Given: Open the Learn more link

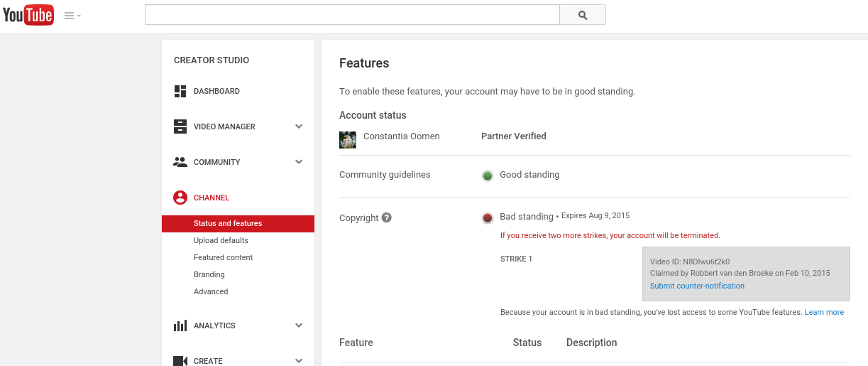Looking at the screenshot, I should (824, 312).
